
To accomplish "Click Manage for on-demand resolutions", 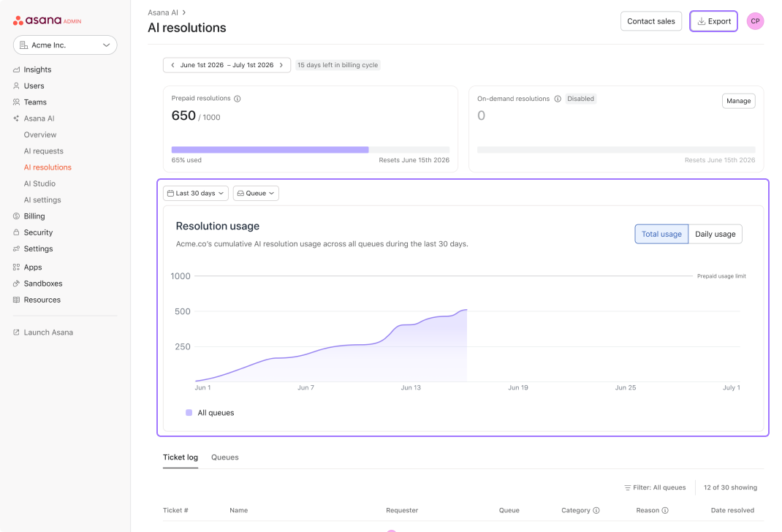I will pyautogui.click(x=739, y=101).
